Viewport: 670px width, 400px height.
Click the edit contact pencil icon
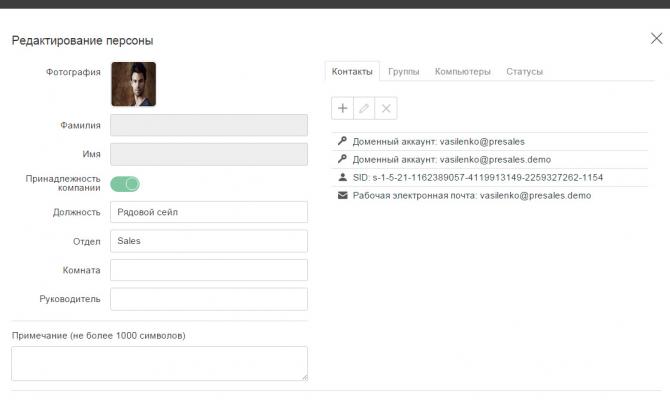365,108
